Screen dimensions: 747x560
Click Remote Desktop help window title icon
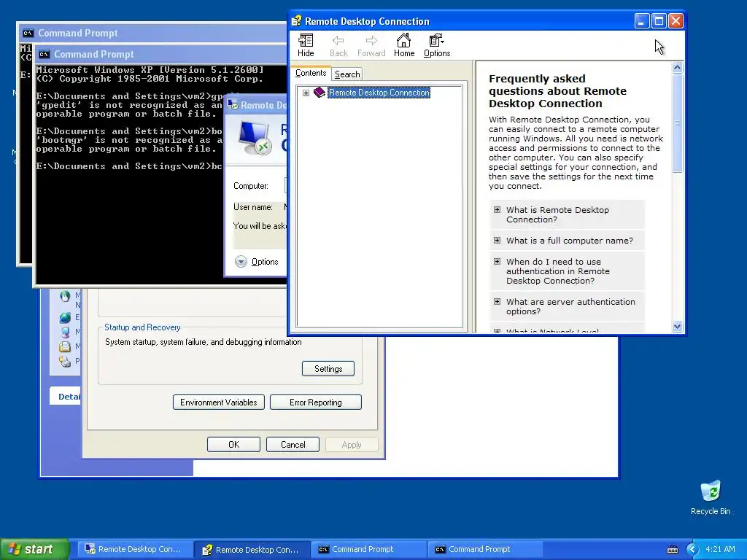[296, 21]
